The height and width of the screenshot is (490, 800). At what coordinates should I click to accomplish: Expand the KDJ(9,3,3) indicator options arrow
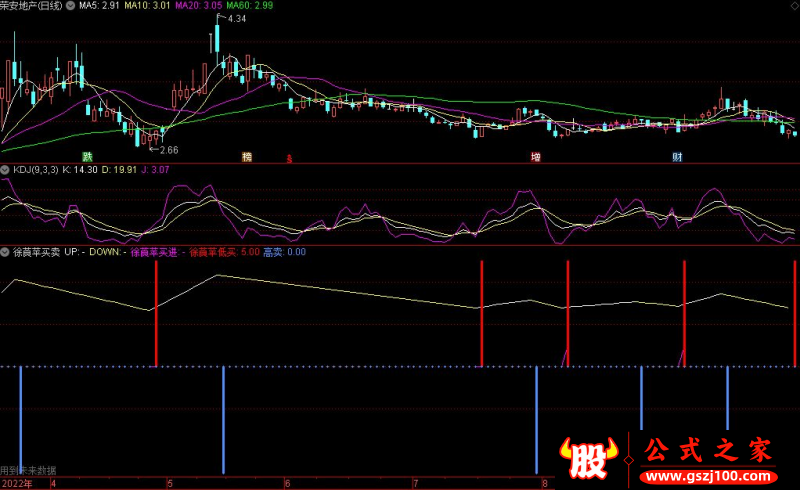tap(5, 169)
